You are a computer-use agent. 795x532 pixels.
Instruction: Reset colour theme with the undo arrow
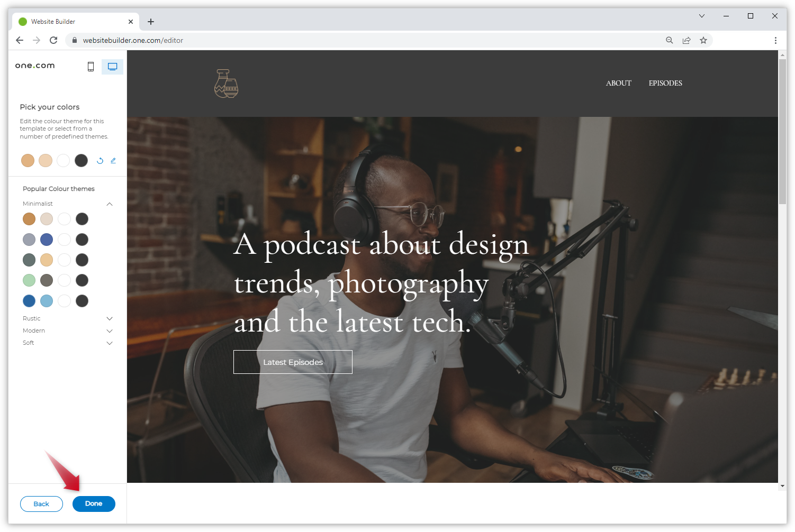[x=100, y=161]
